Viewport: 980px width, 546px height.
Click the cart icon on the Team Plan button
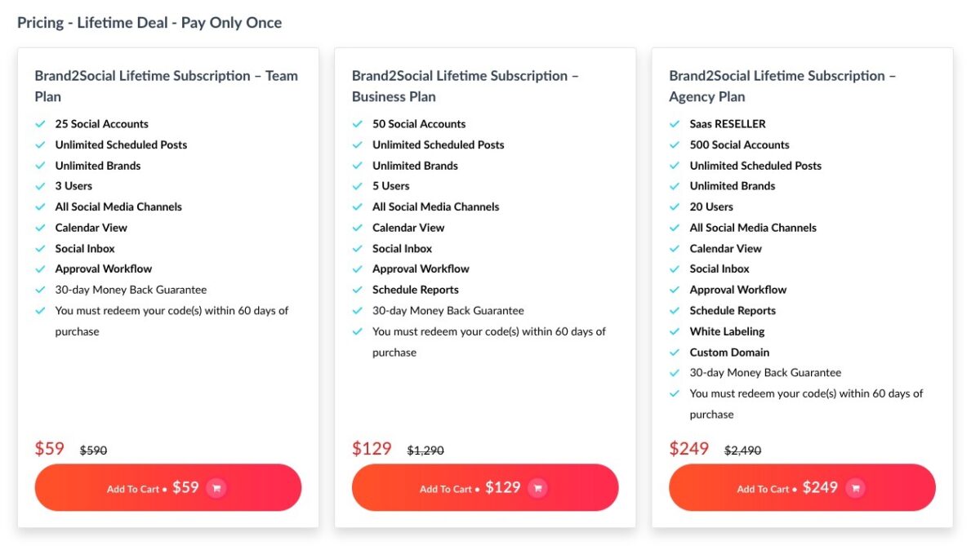click(x=216, y=487)
